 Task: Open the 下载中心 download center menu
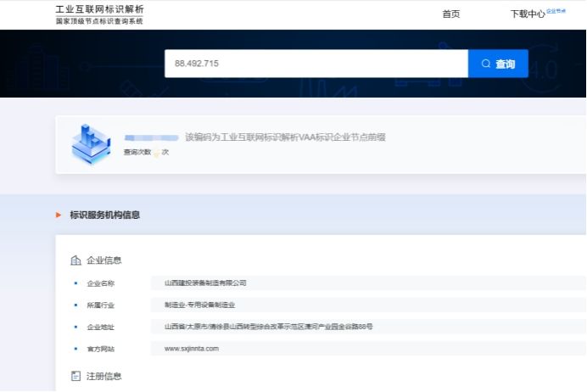tap(528, 14)
